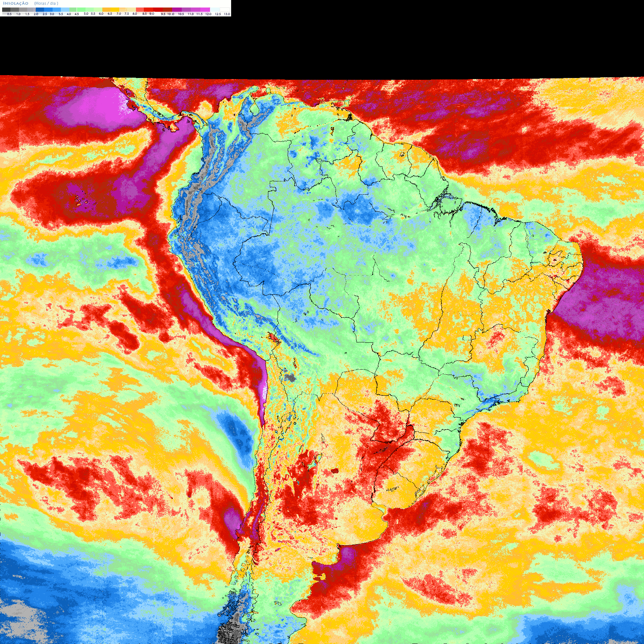Click the (Horas / dia) units label
644x644 pixels.
[x=46, y=3]
